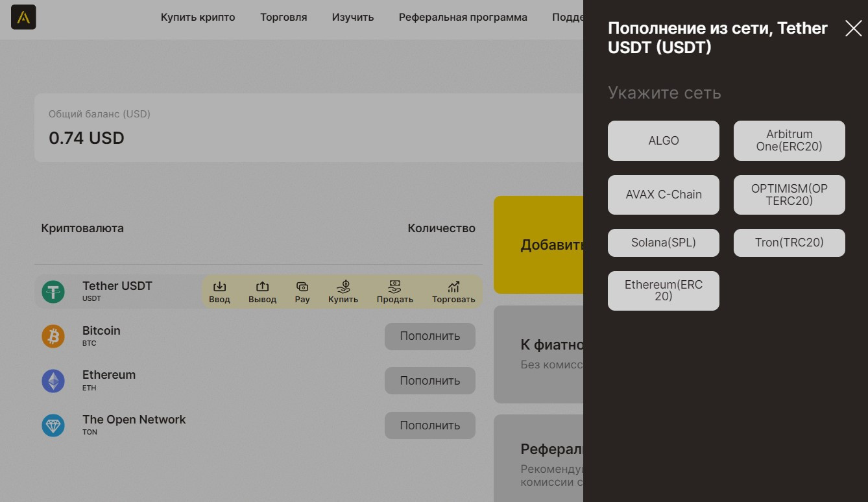This screenshot has height=502, width=868.
Task: Click the Продать sell icon
Action: [394, 287]
